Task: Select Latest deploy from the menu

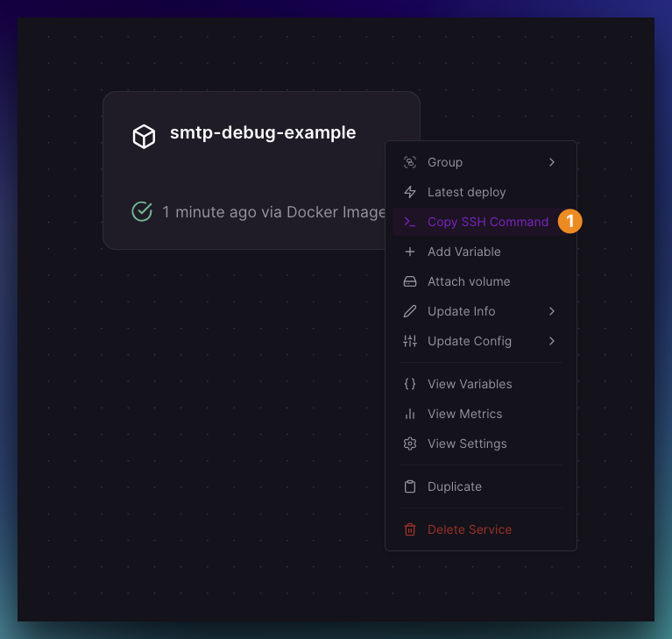Action: 481,192
